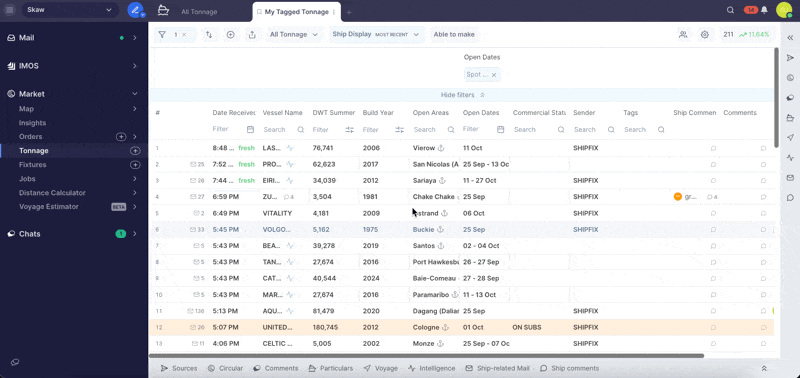Remove the Spot open dates filter chip

click(494, 74)
